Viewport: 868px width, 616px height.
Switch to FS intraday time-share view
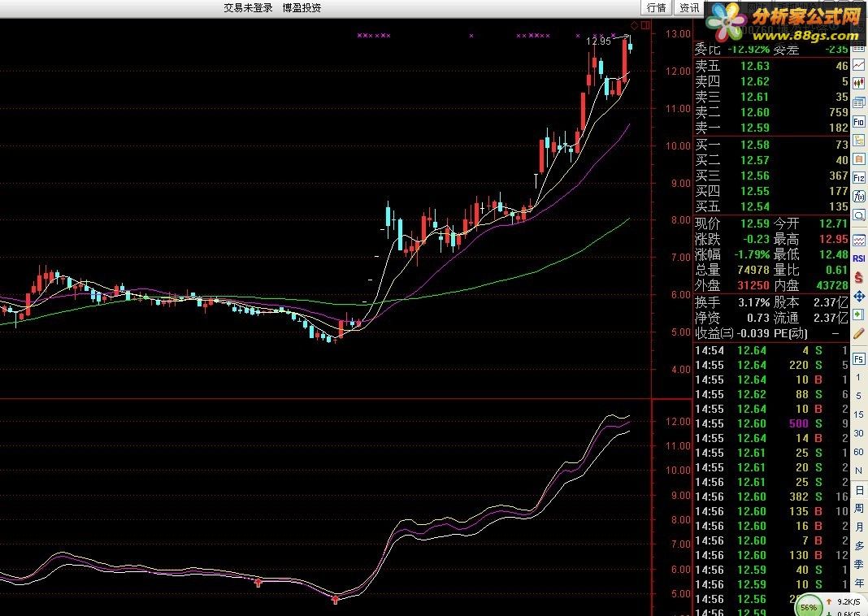(x=858, y=358)
